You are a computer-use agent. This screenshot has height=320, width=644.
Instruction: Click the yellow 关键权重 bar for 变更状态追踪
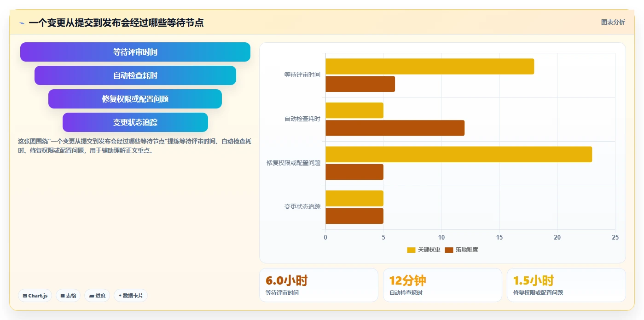(354, 198)
